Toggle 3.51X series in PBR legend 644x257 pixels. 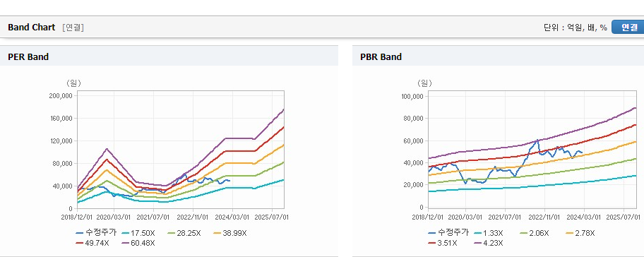(x=442, y=243)
